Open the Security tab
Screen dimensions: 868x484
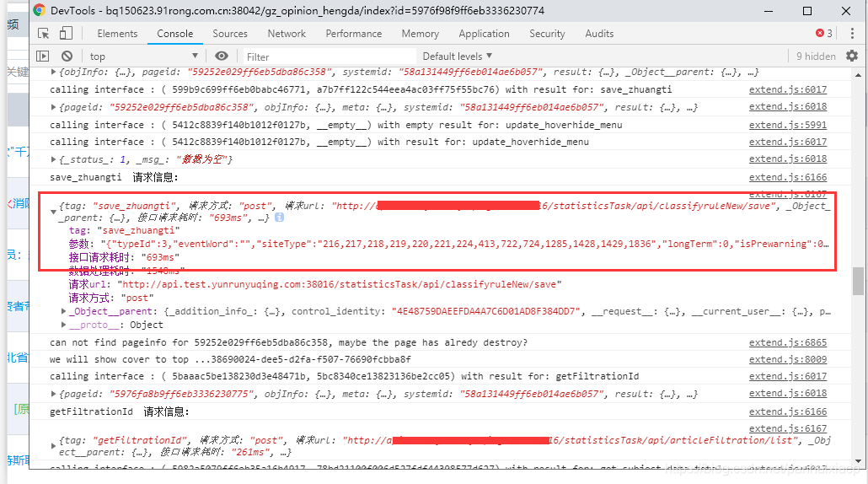[x=547, y=34]
